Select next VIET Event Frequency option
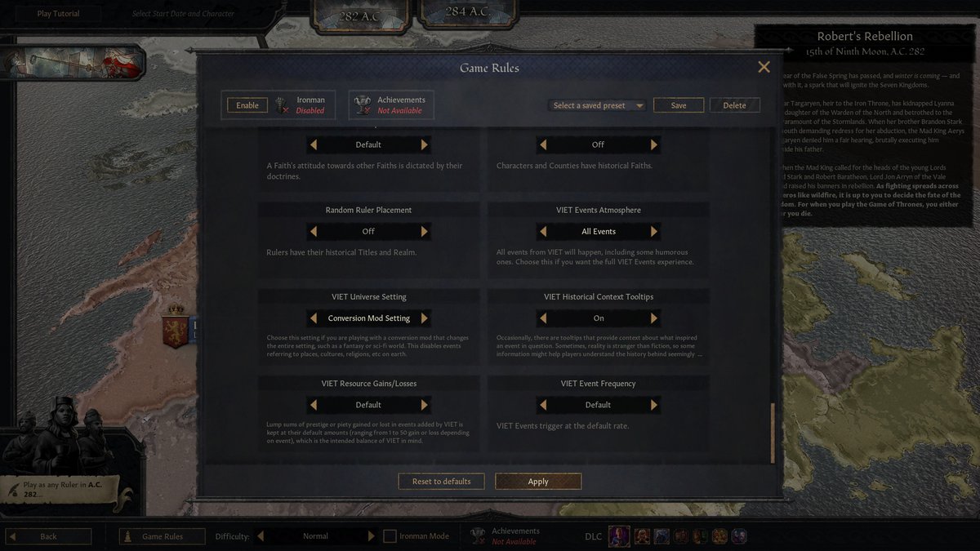 point(653,404)
